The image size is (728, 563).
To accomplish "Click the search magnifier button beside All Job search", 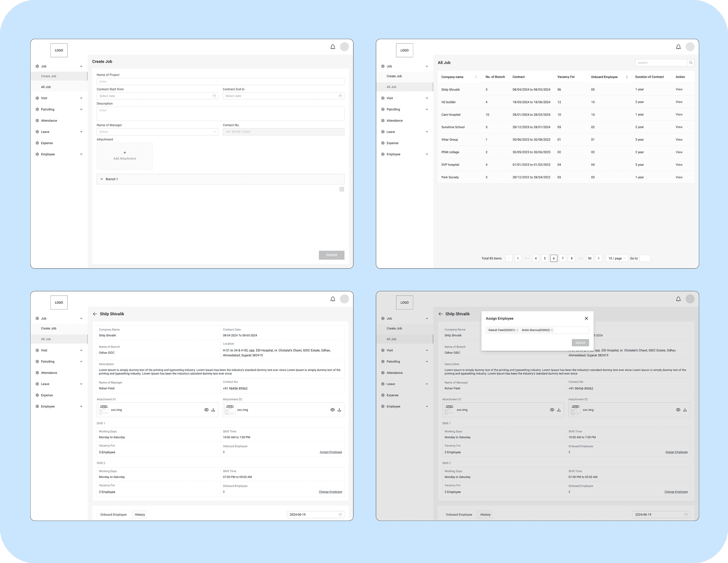I will [x=691, y=63].
